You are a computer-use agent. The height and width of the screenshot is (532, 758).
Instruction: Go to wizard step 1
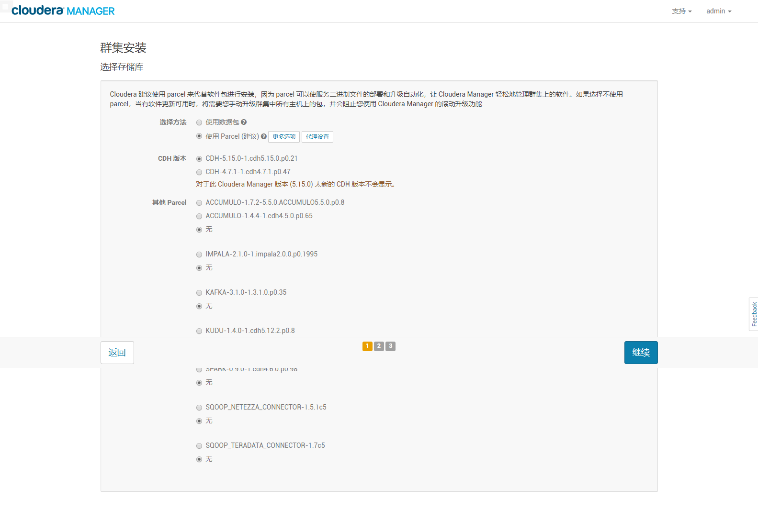click(x=367, y=346)
